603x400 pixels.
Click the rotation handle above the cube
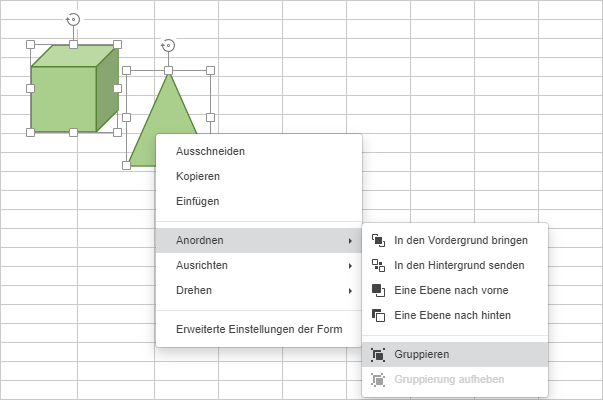(x=73, y=19)
